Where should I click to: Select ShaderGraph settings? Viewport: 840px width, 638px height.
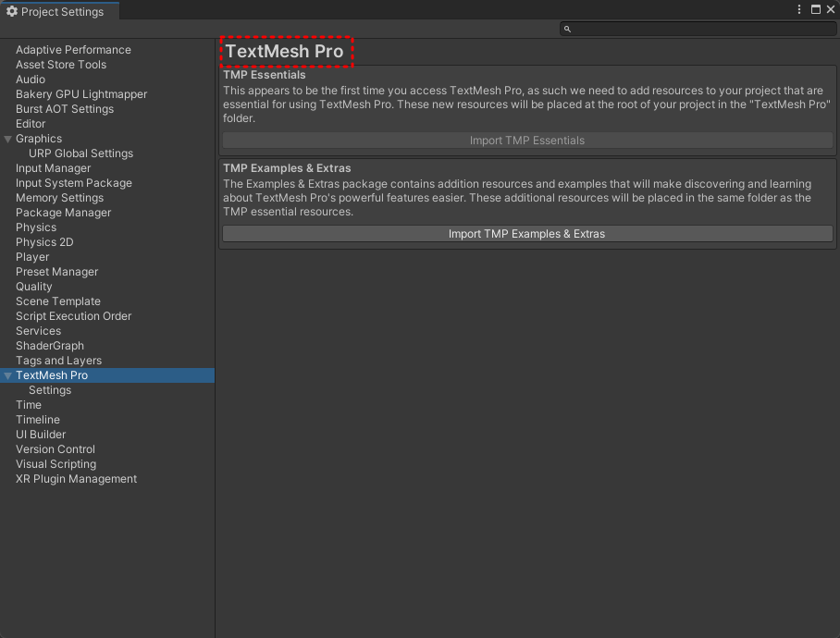tap(50, 346)
